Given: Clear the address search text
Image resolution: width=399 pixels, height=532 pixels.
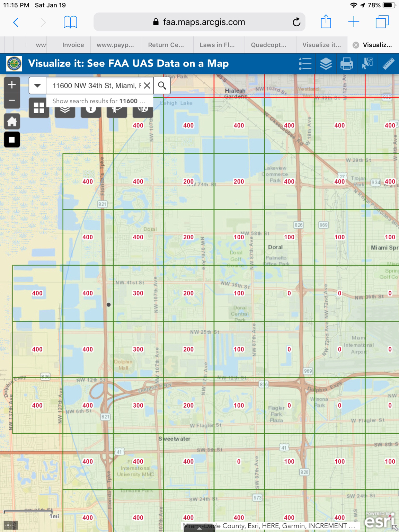Looking at the screenshot, I should coord(147,86).
